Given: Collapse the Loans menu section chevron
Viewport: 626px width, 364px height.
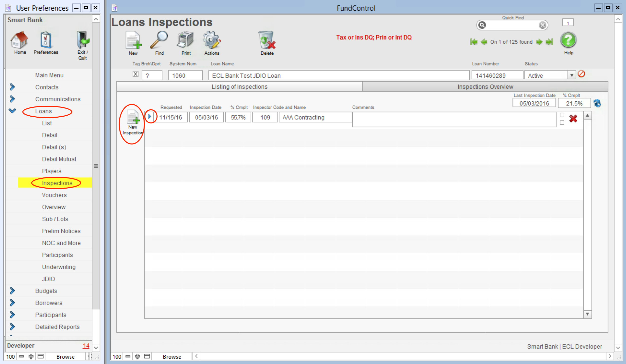Looking at the screenshot, I should click(x=12, y=111).
